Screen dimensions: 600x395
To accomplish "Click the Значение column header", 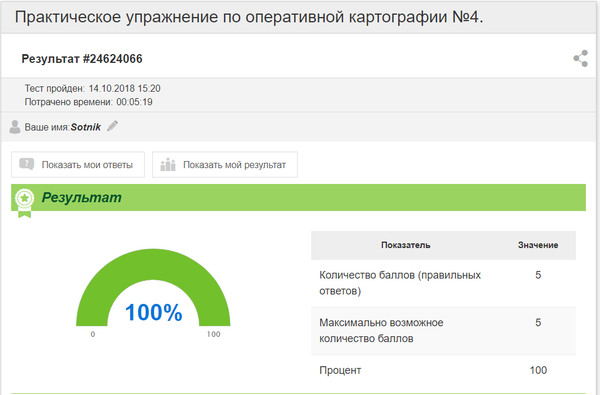I will point(538,245).
